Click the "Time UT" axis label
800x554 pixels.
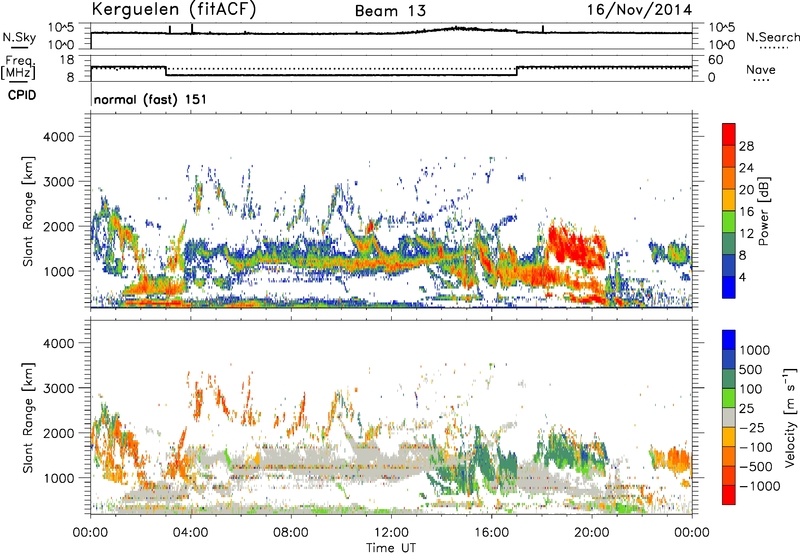[x=391, y=548]
